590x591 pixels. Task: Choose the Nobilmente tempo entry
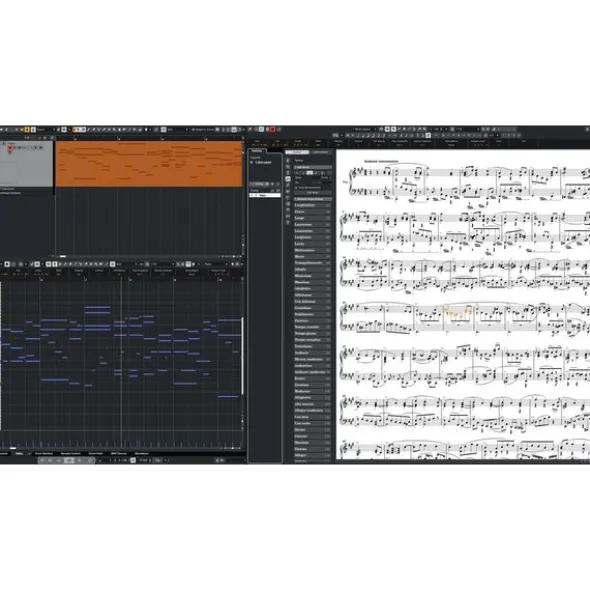(312, 314)
